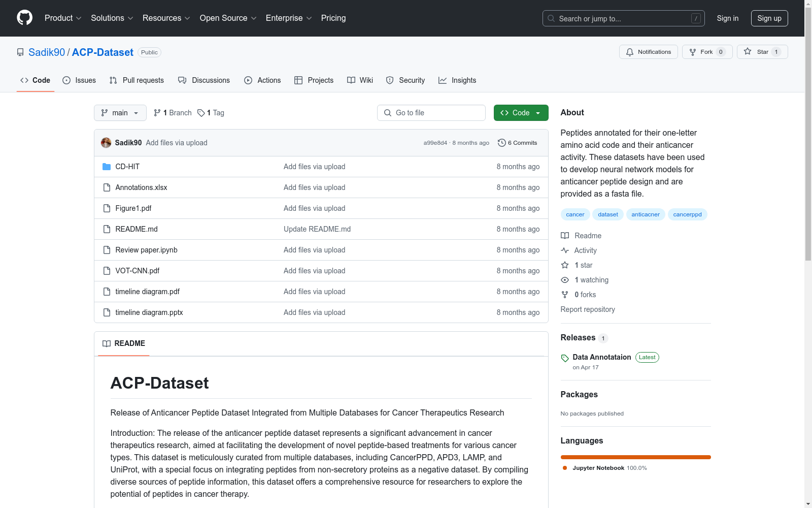Switch to the Projects tab
The image size is (812, 508).
[x=314, y=80]
